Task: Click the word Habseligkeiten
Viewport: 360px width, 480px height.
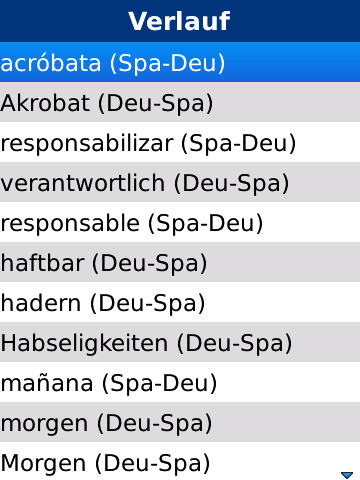Action: click(84, 344)
